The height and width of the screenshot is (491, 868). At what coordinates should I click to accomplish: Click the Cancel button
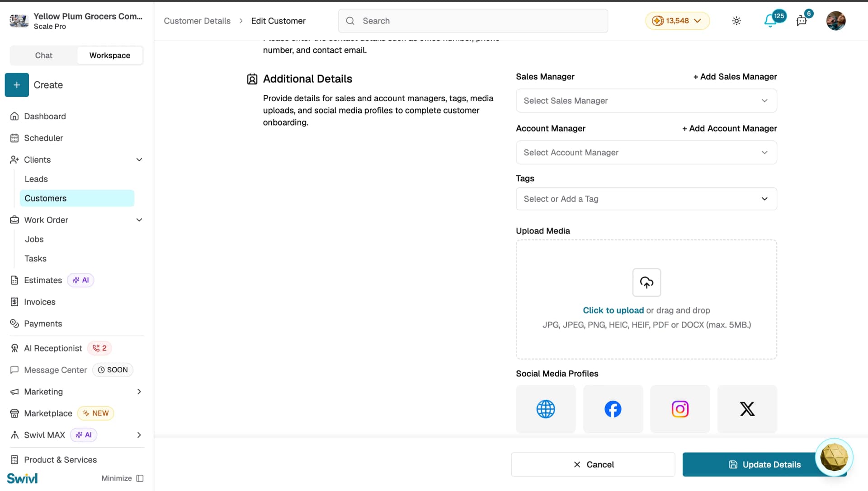[x=593, y=464]
